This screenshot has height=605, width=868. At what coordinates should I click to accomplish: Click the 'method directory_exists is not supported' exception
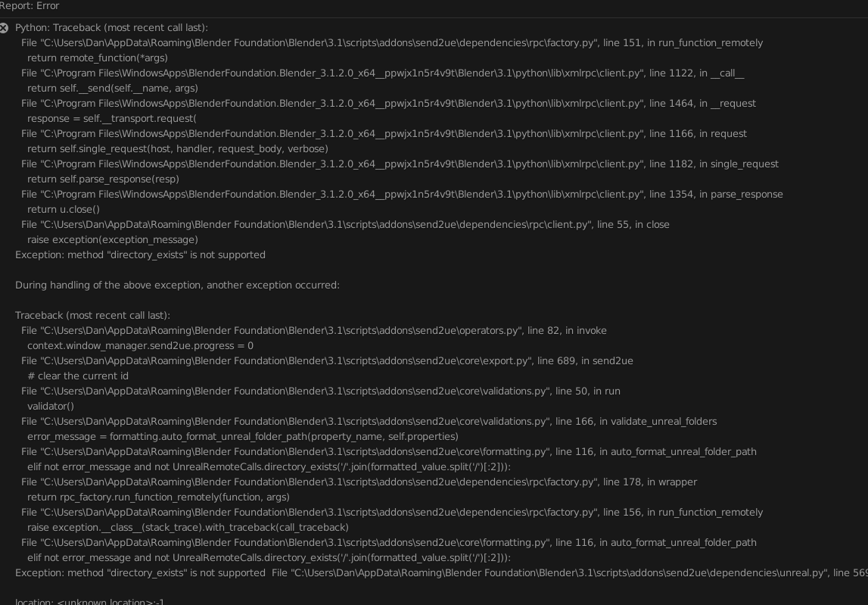pyautogui.click(x=140, y=254)
